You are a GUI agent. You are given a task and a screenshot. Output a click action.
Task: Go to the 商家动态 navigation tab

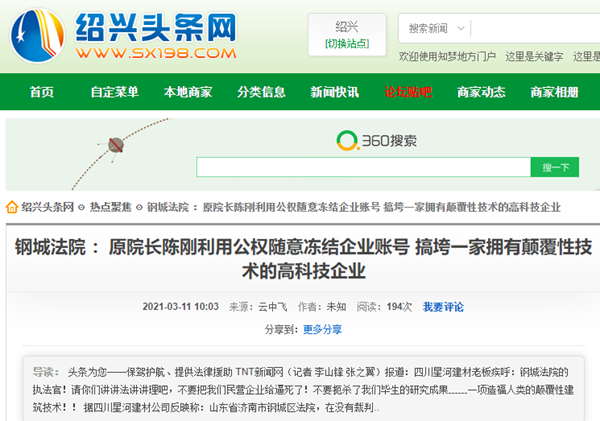pyautogui.click(x=481, y=92)
